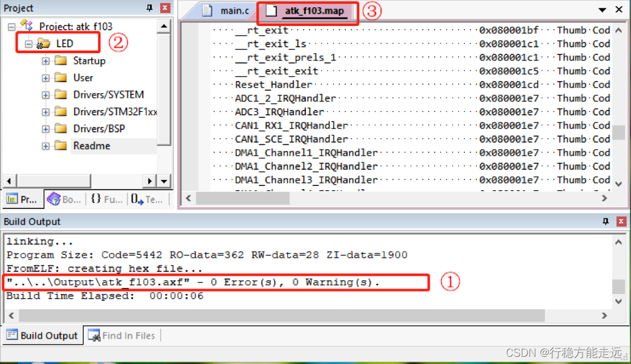631x364 pixels.
Task: Select the Drivers/SYSTEM folder icon
Action: pos(61,95)
